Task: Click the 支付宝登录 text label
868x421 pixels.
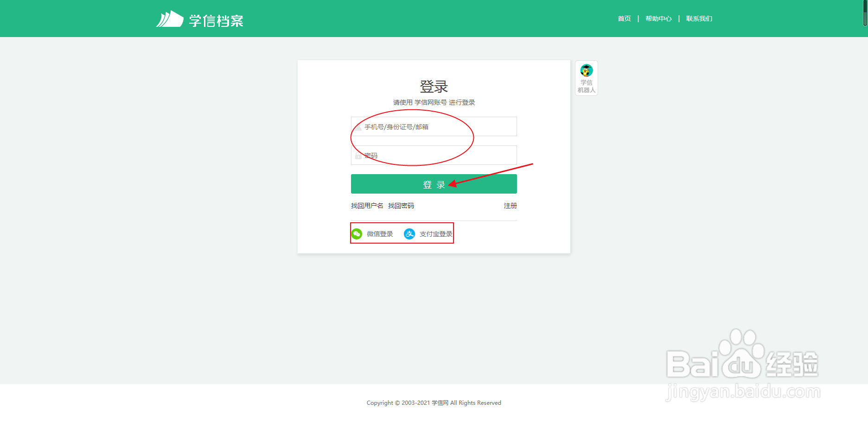Action: point(436,234)
